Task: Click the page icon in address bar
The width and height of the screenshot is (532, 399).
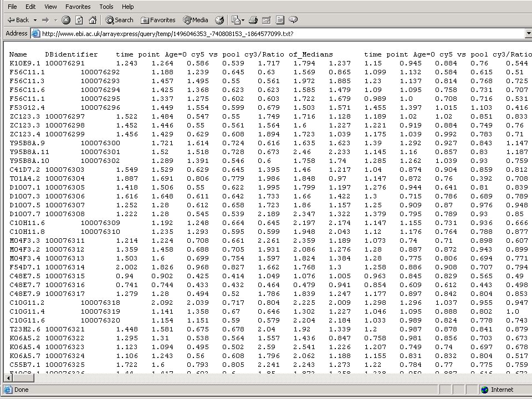Action: (x=35, y=34)
